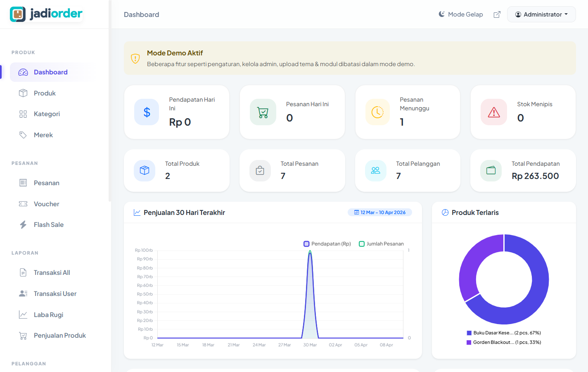Open the Administrator account dropdown

(x=541, y=14)
